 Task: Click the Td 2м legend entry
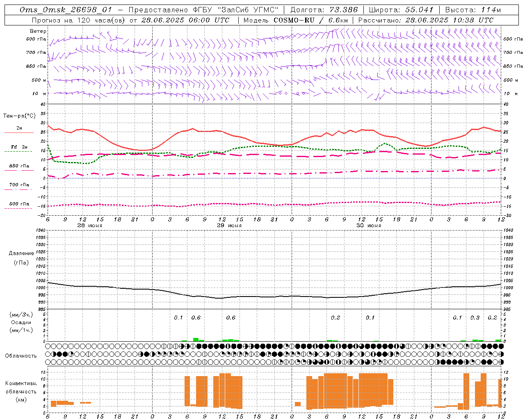[19, 147]
